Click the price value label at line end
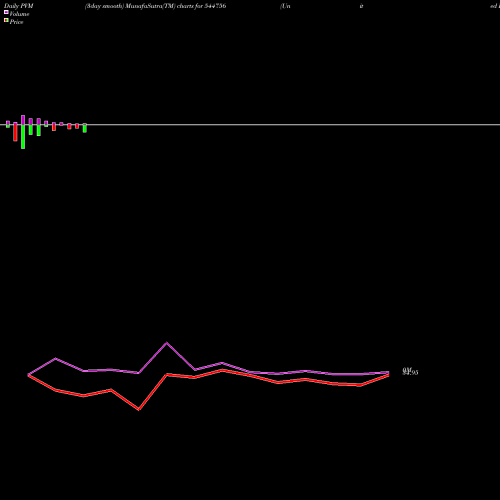The image size is (500, 500). pyautogui.click(x=410, y=372)
